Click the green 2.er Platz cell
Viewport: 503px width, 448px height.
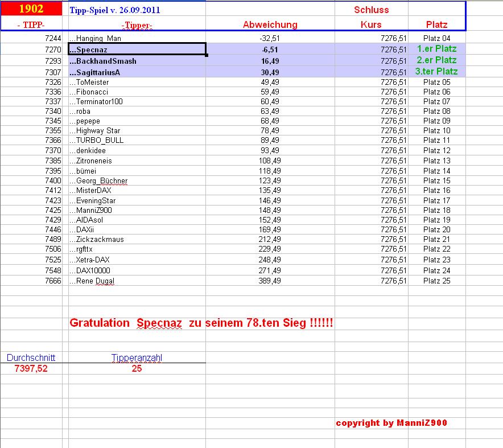(436, 60)
